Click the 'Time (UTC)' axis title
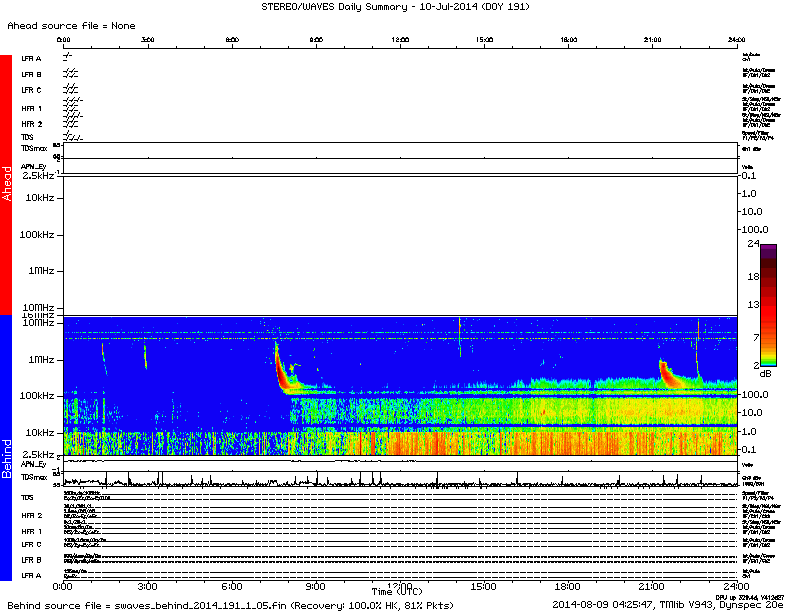Screen dimensions: 792x612 397,592
